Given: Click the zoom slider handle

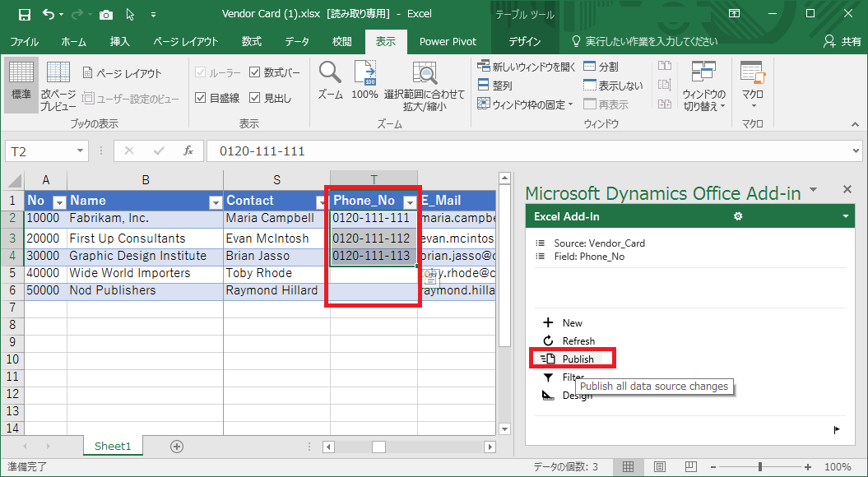Looking at the screenshot, I should click(760, 467).
